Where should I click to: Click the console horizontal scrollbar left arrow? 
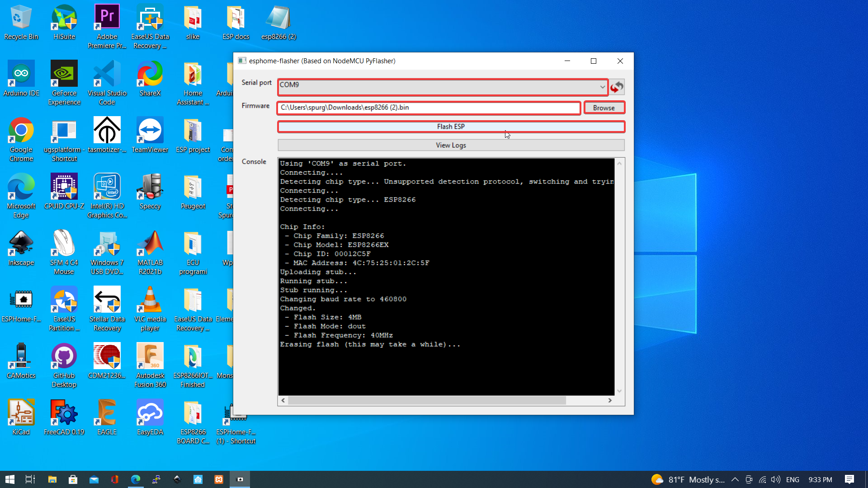click(x=283, y=400)
